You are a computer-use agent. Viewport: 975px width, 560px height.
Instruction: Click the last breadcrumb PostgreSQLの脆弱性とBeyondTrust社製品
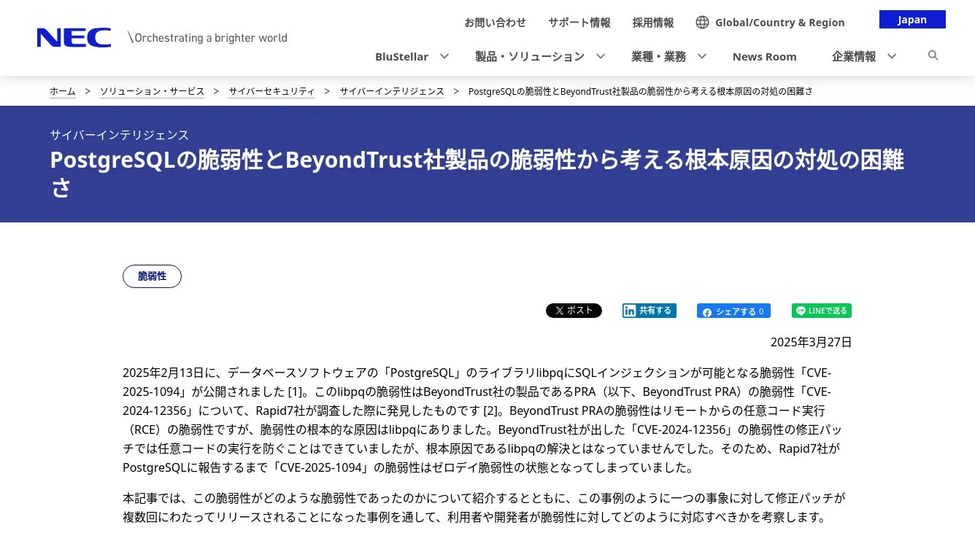click(x=641, y=91)
